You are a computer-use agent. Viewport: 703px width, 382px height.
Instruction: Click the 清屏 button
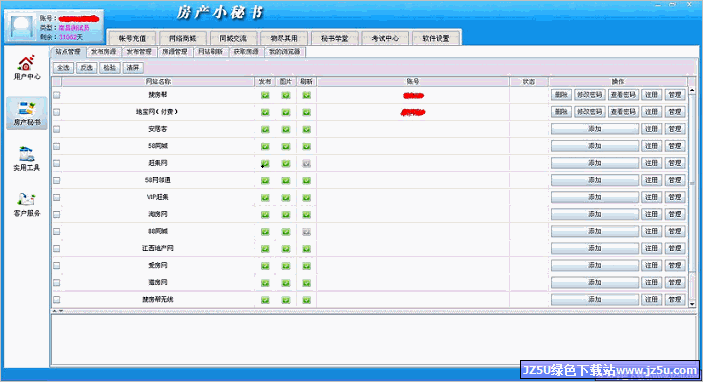coord(133,68)
